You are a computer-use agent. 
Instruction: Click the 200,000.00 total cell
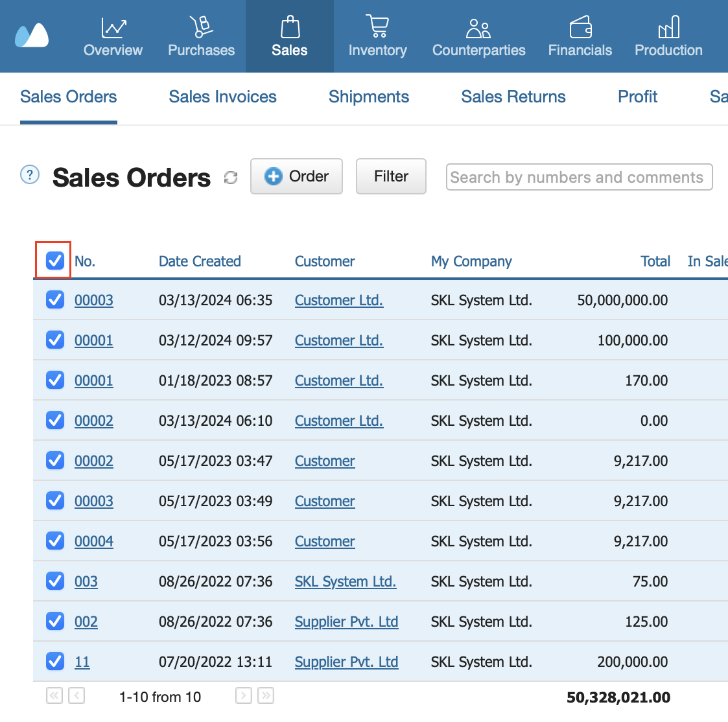click(632, 662)
